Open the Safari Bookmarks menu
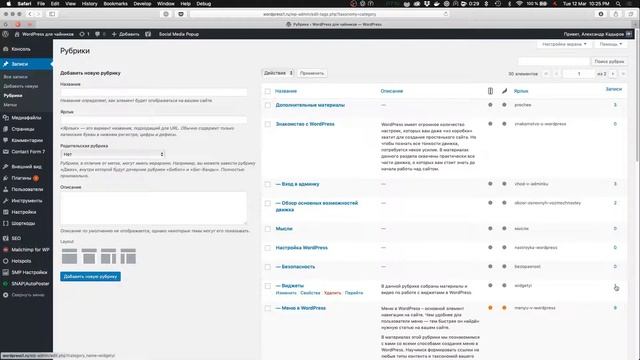Screen dimensions: 640x360 (x=116, y=4)
